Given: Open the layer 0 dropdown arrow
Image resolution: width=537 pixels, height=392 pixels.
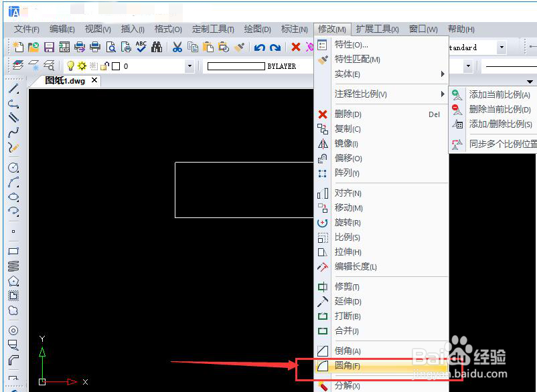Looking at the screenshot, I should (189, 66).
